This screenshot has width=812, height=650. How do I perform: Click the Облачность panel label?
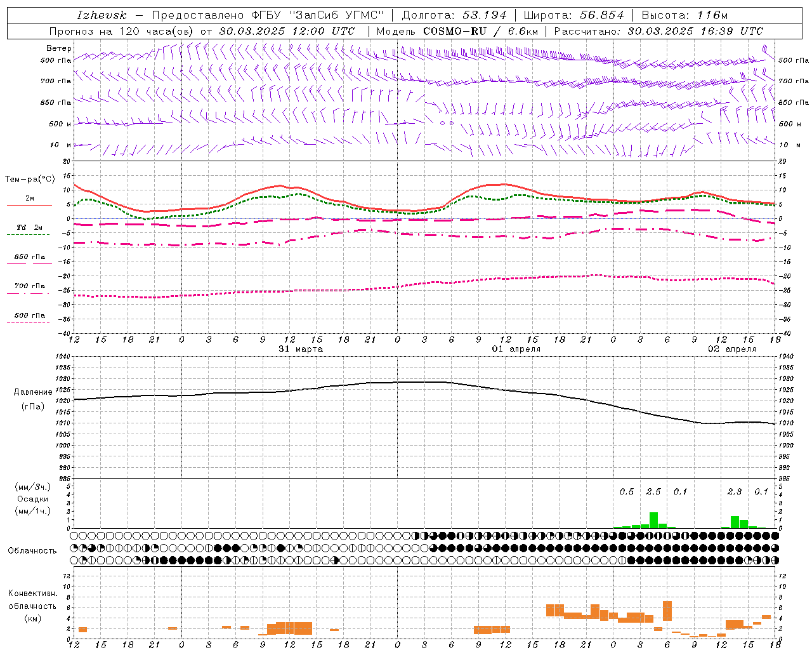click(x=32, y=551)
